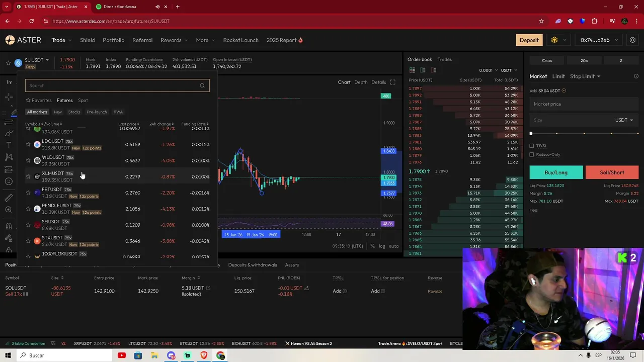Show order book buys and sells view
This screenshot has height=362, width=644.
(412, 70)
